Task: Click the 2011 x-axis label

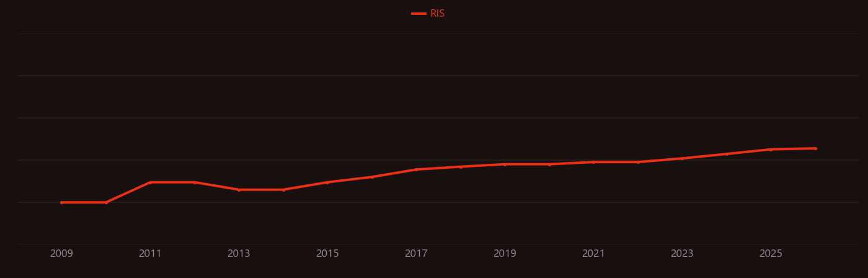Action: [150, 254]
